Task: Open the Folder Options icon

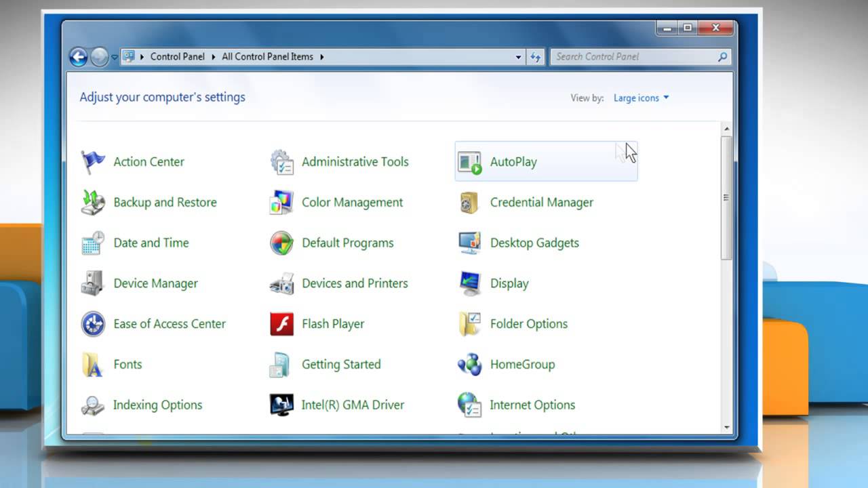Action: (x=469, y=324)
